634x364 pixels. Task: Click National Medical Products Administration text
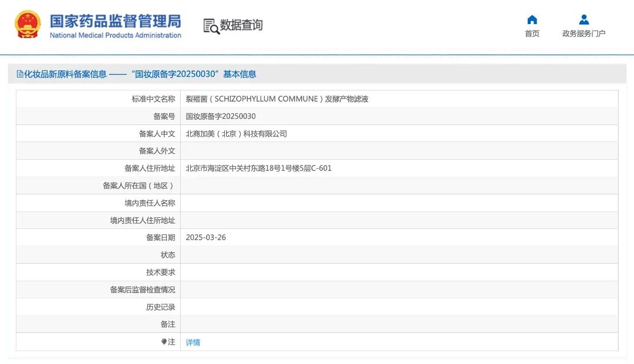point(116,35)
